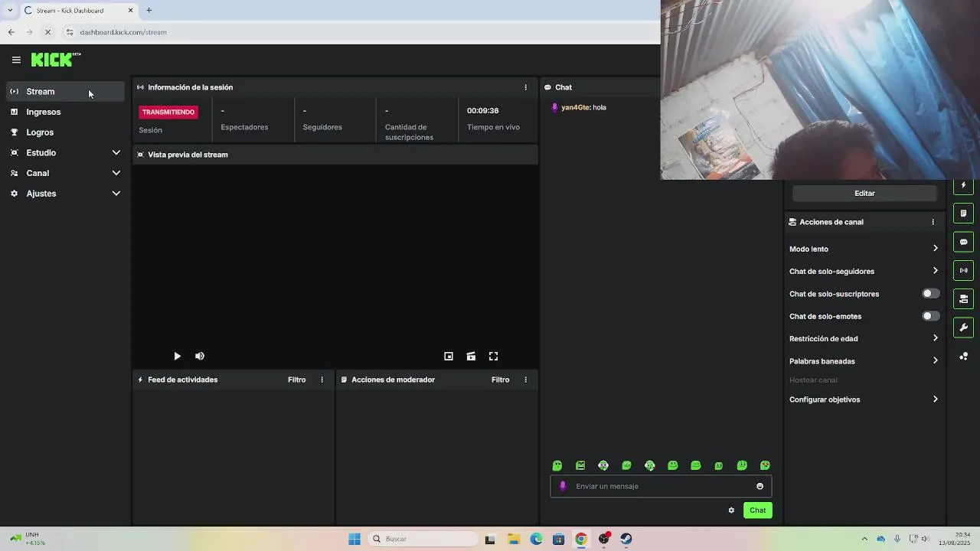Open Chat de solo-seguidores settings

click(864, 271)
